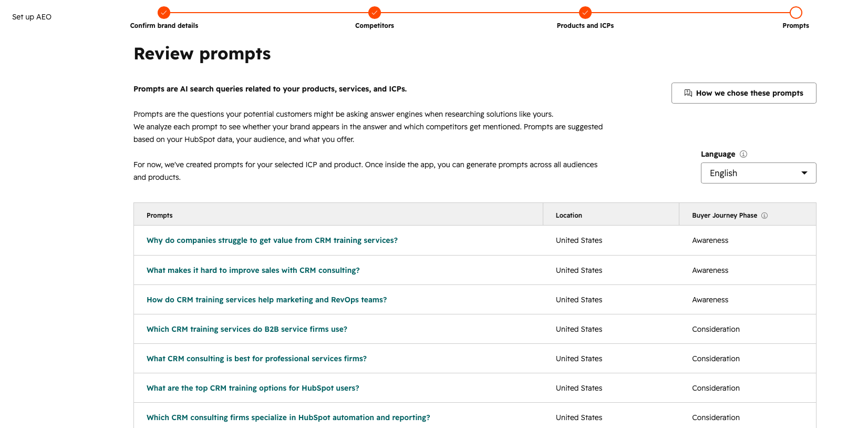Open the Language dropdown set to English
This screenshot has width=868, height=428.
pos(758,173)
